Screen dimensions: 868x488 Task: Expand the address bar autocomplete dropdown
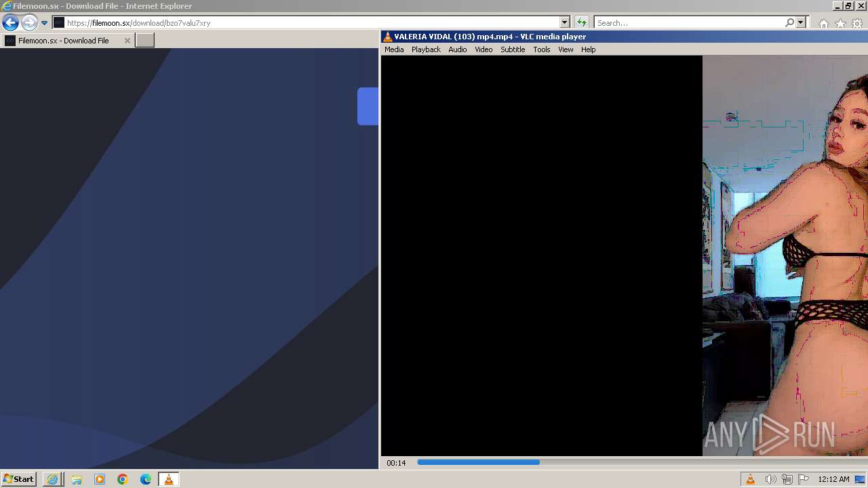[x=564, y=22]
